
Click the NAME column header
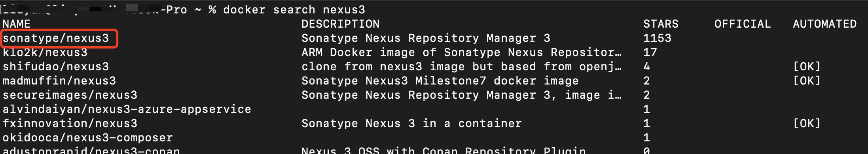click(x=16, y=24)
